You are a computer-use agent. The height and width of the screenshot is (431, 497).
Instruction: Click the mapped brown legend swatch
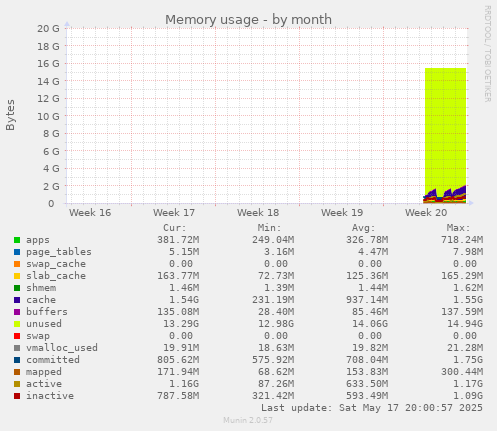(17, 372)
